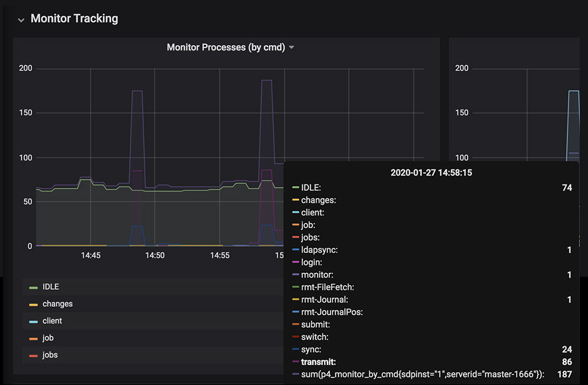Click the spike in the right-hand panel
Viewport: 588px width, 385px height.
(573, 91)
